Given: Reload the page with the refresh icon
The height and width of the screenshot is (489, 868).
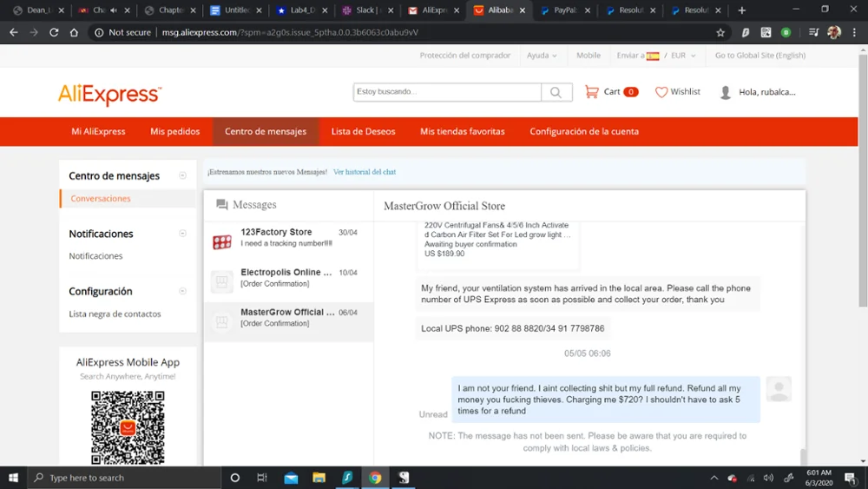Looking at the screenshot, I should [54, 33].
